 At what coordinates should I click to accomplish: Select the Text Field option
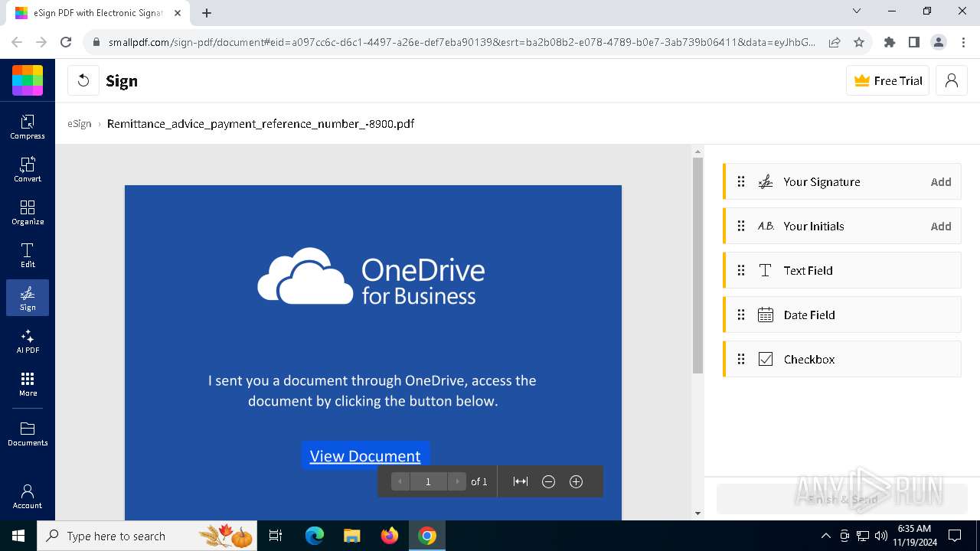tap(842, 270)
